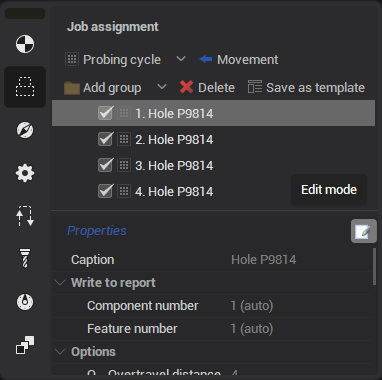
Task: Select the 2. Hole P9814 row
Action: [x=213, y=139]
